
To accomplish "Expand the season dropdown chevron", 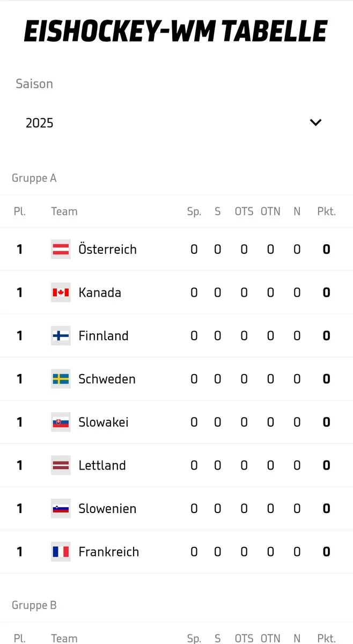I will click(x=315, y=122).
